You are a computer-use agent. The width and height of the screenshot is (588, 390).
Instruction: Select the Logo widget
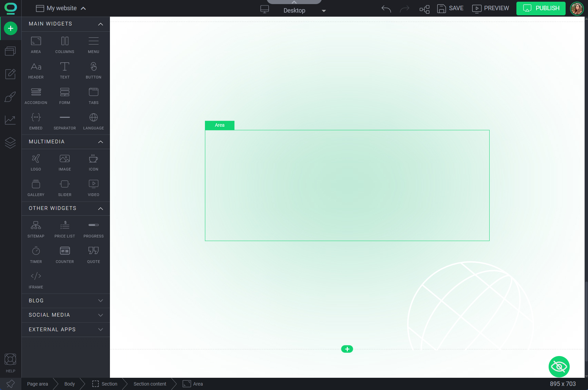point(36,162)
